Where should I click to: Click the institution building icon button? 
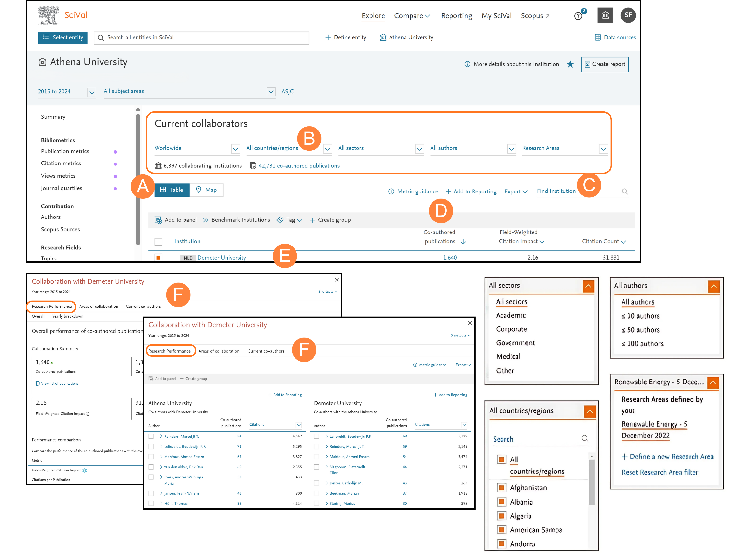605,15
